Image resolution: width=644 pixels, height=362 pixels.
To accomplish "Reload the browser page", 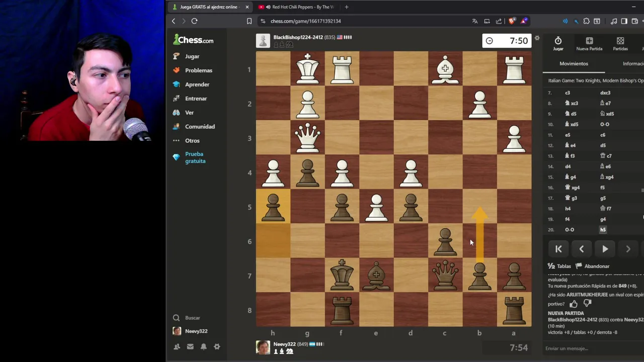I will tap(194, 21).
